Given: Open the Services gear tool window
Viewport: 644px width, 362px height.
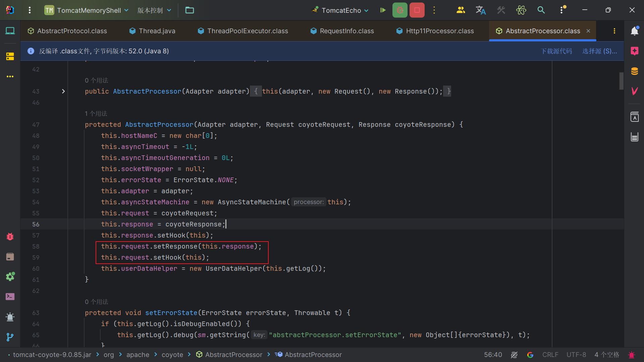Looking at the screenshot, I should pos(10,276).
